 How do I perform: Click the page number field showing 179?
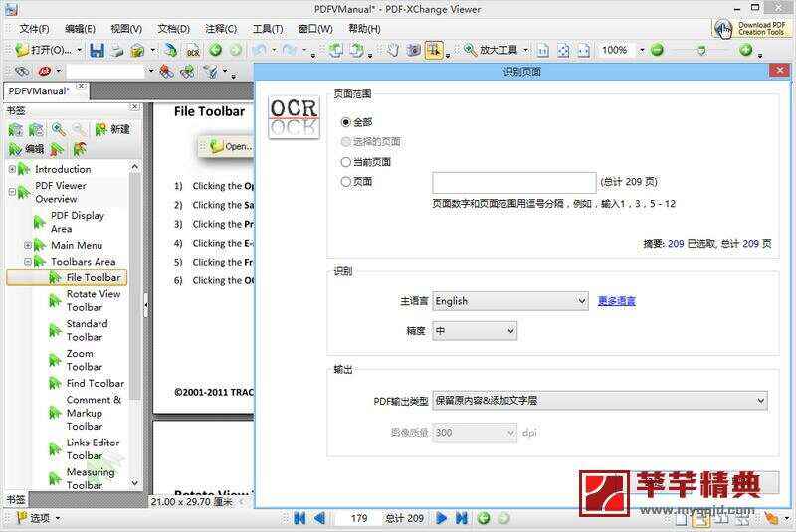click(359, 518)
